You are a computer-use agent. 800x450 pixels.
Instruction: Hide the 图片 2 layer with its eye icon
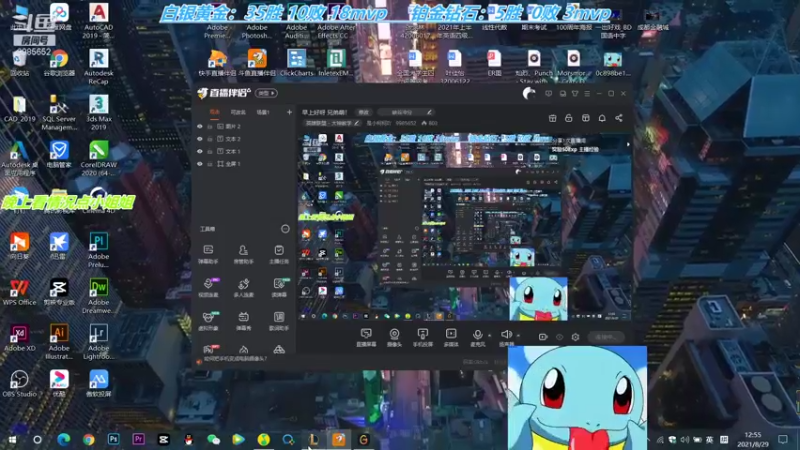click(x=199, y=127)
